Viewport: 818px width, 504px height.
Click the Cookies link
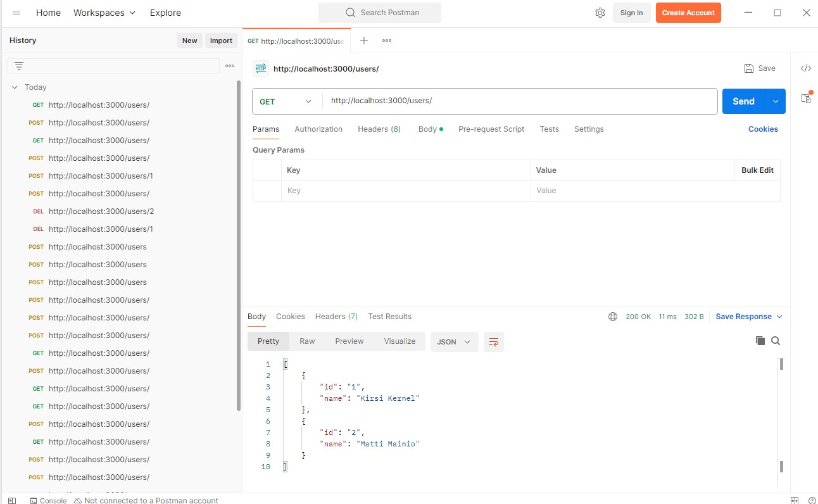763,129
